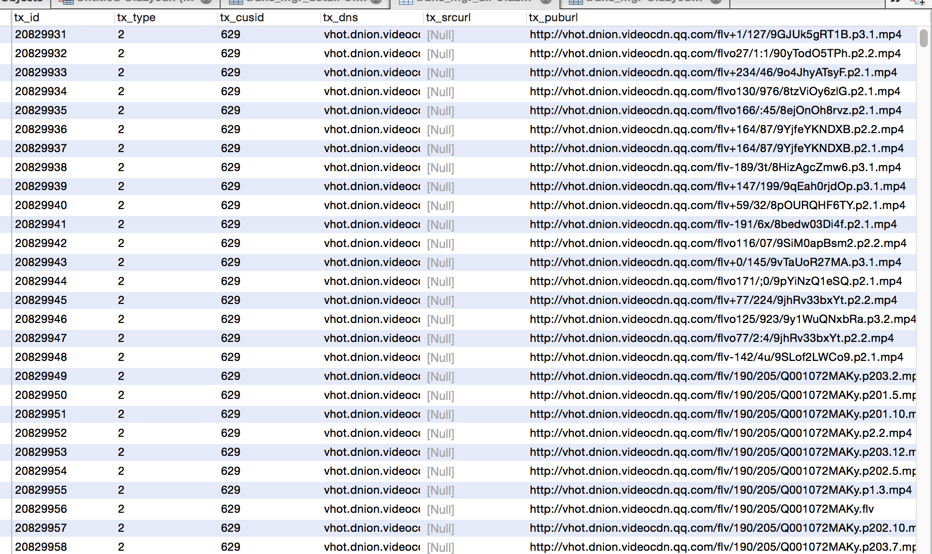The width and height of the screenshot is (932, 554).
Task: Select tx_cusid 629 in row 20829949
Action: (x=231, y=376)
